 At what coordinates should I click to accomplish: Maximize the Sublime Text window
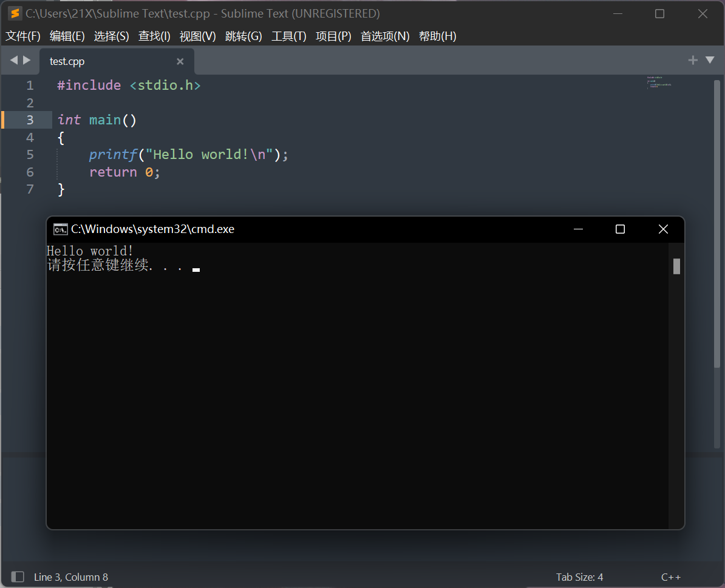(x=660, y=14)
